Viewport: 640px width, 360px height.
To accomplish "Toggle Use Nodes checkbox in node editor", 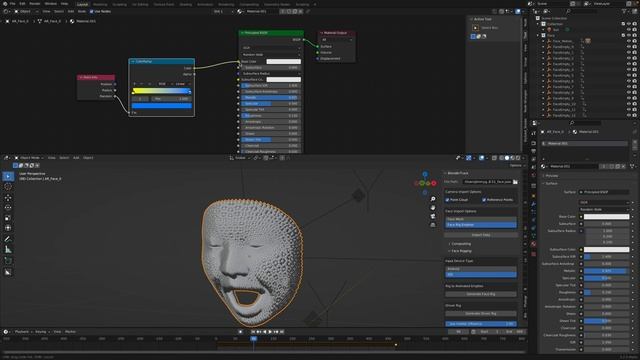I will [91, 11].
